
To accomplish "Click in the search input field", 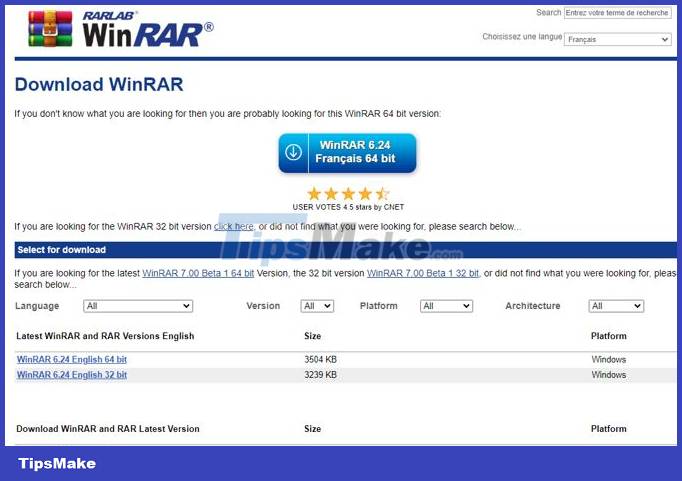I will 617,13.
